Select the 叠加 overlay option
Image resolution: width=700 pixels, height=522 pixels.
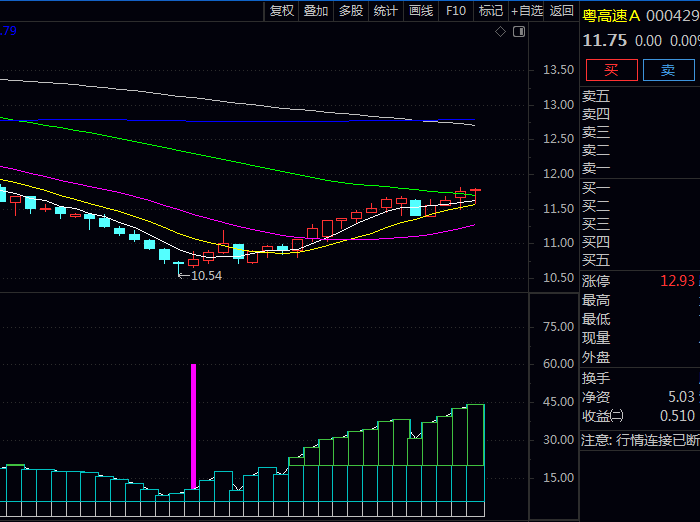pyautogui.click(x=316, y=11)
